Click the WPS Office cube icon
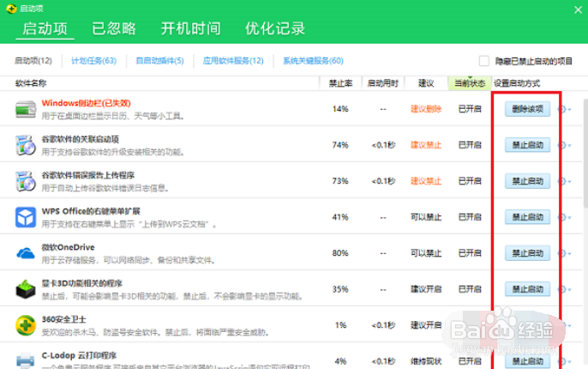This screenshot has height=369, width=588. (x=25, y=217)
